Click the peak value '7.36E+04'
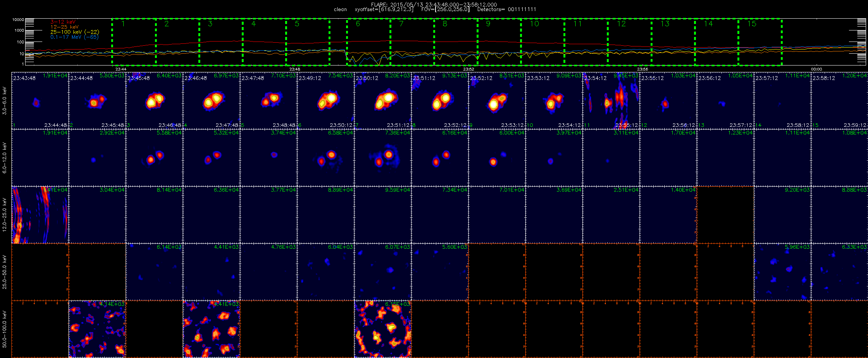The width and height of the screenshot is (868, 358). 397,133
